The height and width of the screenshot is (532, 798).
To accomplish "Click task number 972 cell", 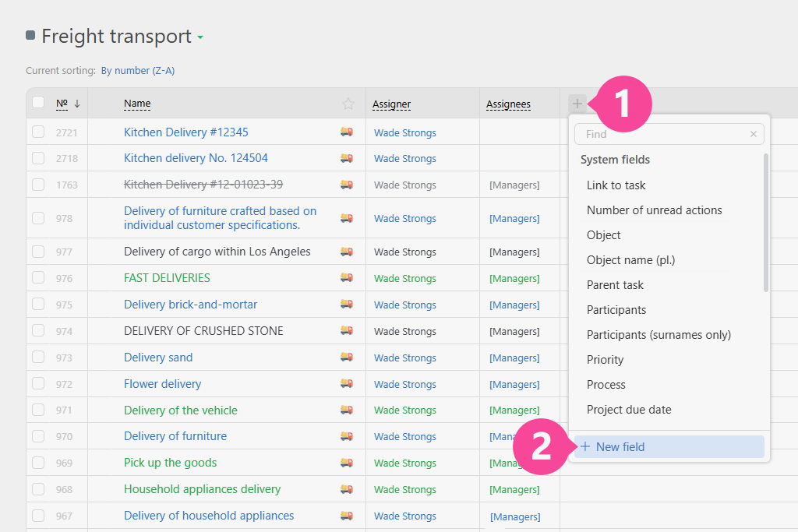I will pos(64,384).
